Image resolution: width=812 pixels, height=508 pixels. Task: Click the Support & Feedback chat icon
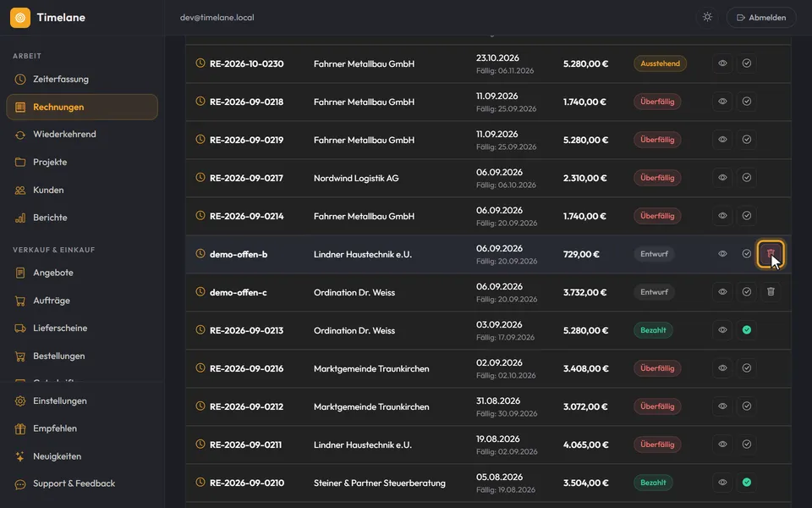click(20, 484)
